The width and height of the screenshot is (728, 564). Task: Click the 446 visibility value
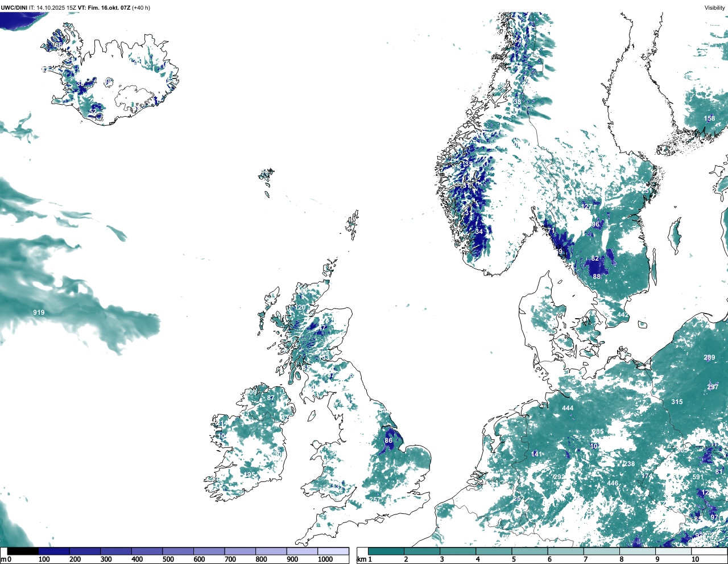613,483
